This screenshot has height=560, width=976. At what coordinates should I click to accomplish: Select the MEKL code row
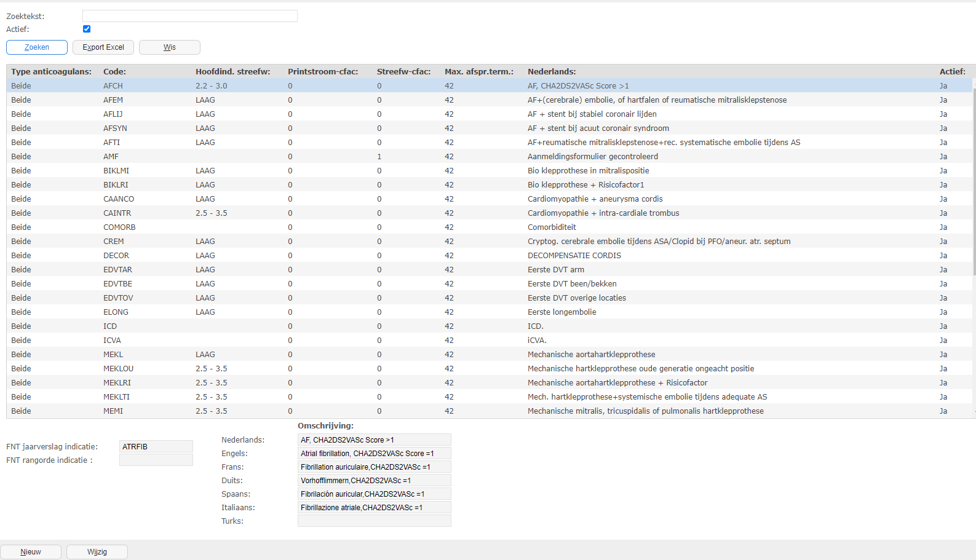(x=490, y=355)
